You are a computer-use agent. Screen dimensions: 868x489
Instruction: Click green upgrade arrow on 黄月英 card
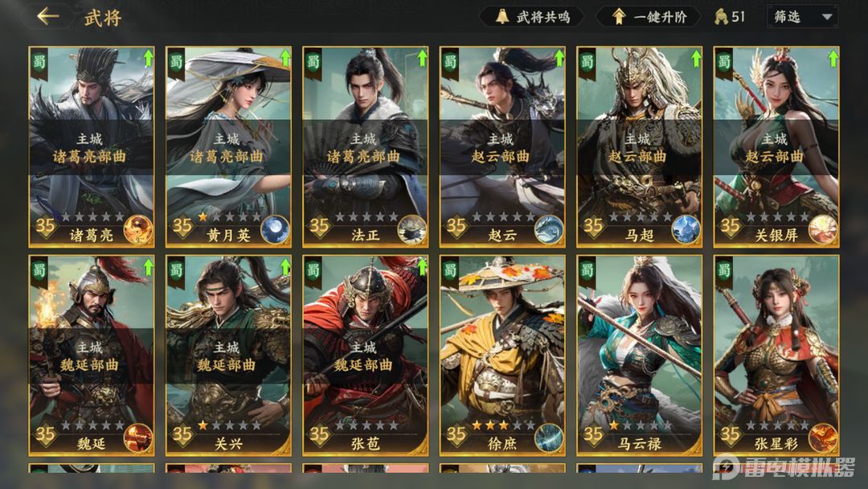click(285, 58)
